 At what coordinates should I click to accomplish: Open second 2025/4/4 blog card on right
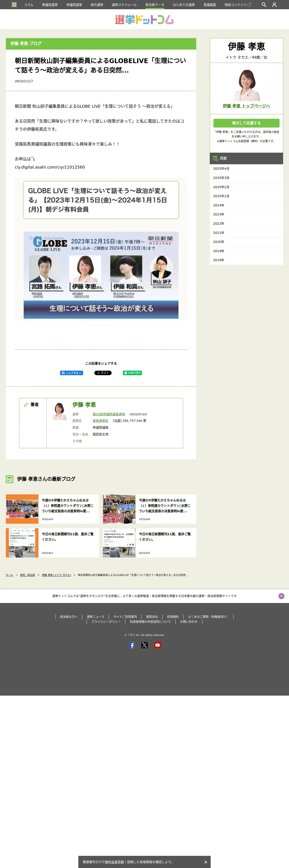(x=149, y=509)
